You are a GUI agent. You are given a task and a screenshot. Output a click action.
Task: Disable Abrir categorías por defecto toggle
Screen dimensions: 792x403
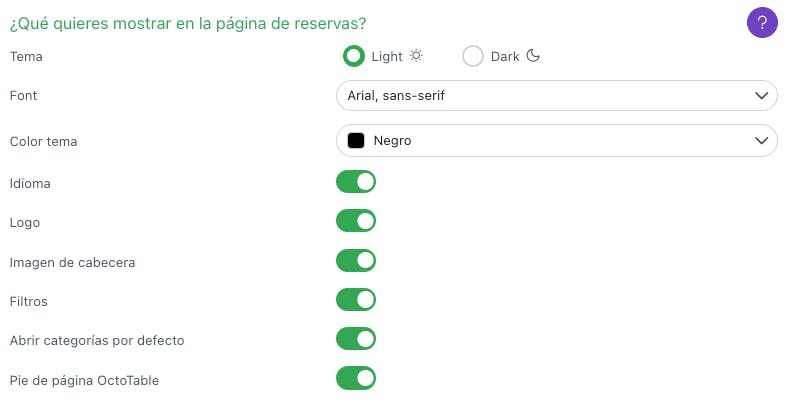coord(356,339)
